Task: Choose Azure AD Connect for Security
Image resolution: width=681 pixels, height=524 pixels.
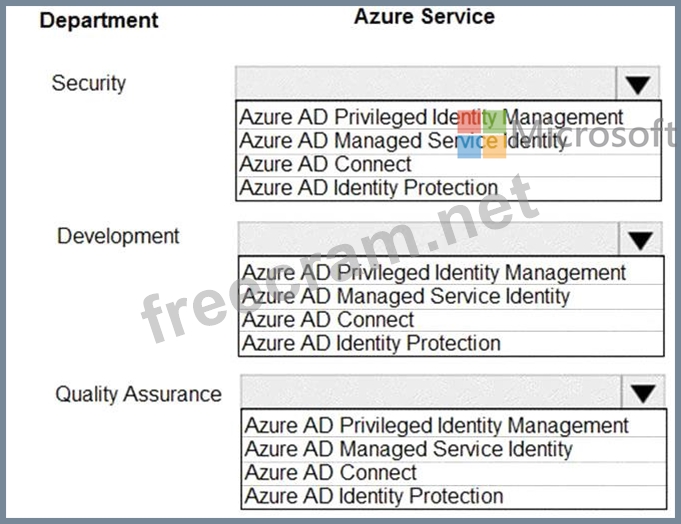Action: click(326, 164)
